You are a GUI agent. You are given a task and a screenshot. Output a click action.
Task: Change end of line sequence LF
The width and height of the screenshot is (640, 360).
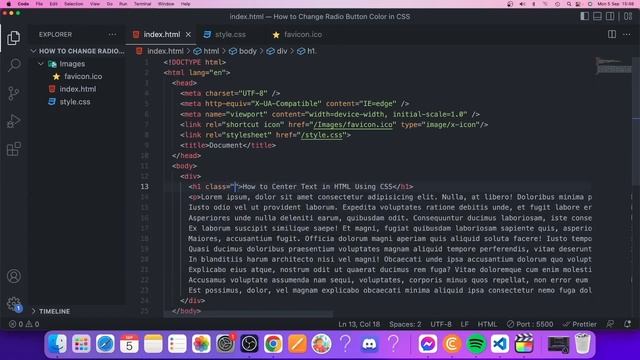[x=464, y=324]
